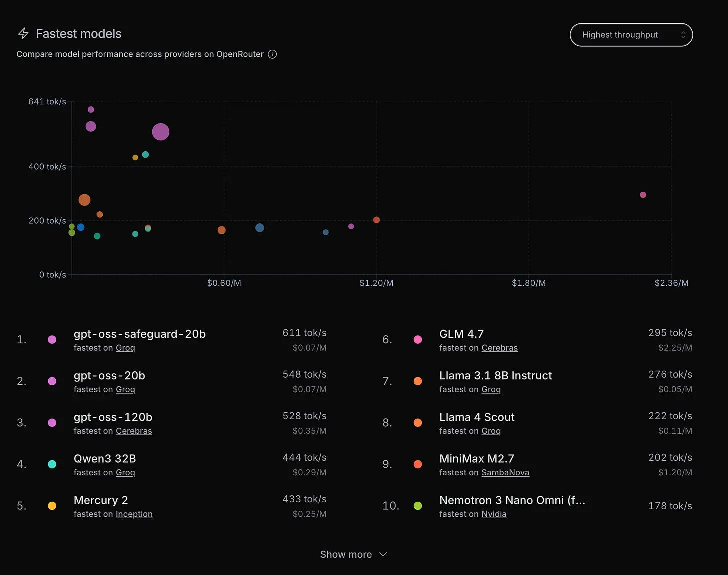Open the Highest throughput dropdown

pos(631,35)
